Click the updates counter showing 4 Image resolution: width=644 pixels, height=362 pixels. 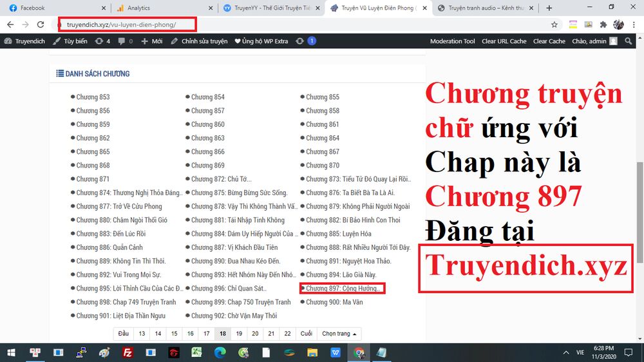tap(102, 41)
